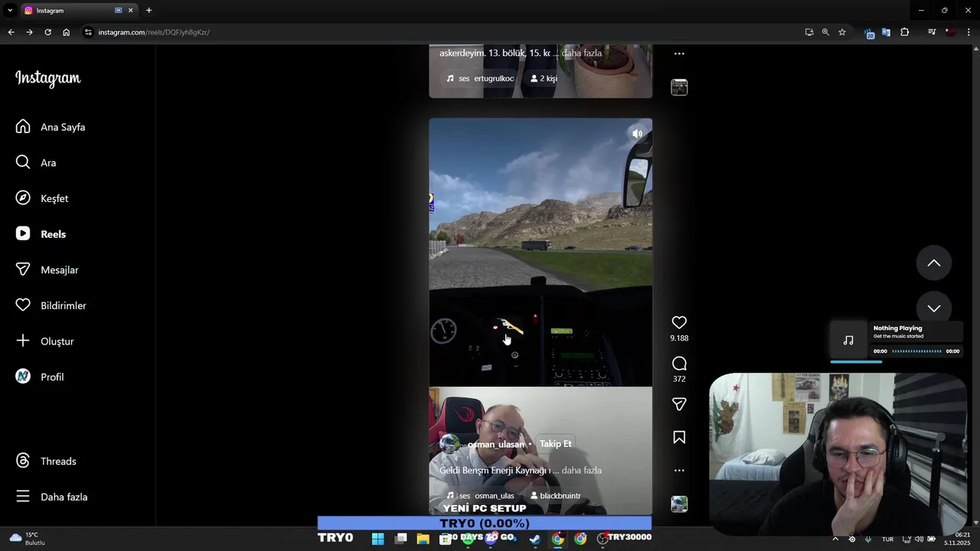This screenshot has width=980, height=551.
Task: Open Steam from the taskbar
Action: (535, 539)
